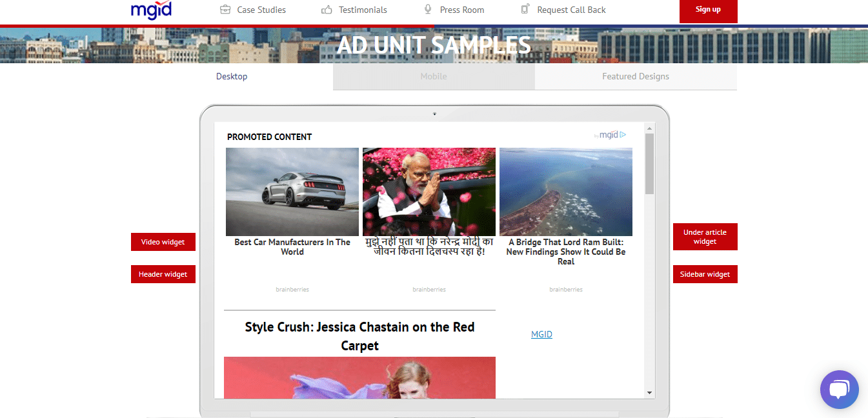Open the Testimonials page

(x=363, y=10)
